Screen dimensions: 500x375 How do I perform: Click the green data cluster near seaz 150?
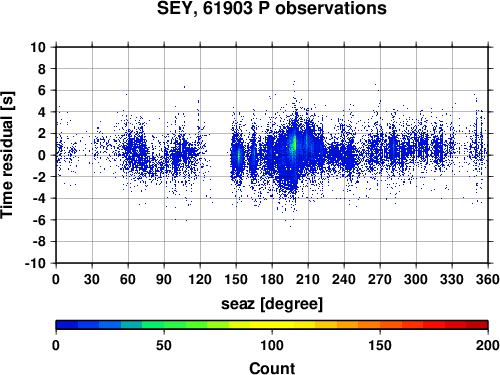239,156
